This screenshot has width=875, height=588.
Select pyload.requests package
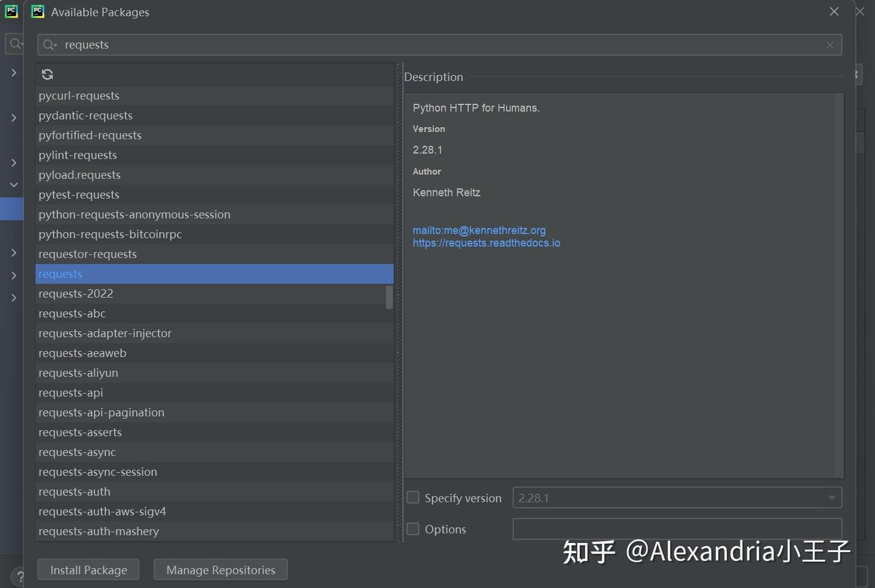214,175
